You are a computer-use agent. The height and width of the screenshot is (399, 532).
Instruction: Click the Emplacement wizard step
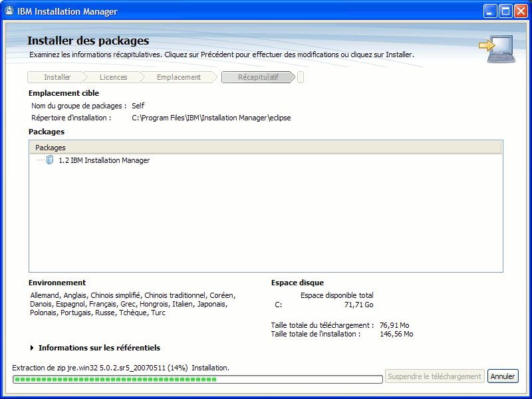point(179,77)
